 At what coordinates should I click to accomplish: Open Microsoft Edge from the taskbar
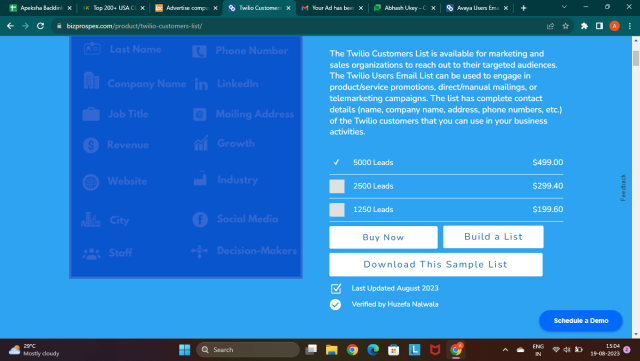click(373, 350)
